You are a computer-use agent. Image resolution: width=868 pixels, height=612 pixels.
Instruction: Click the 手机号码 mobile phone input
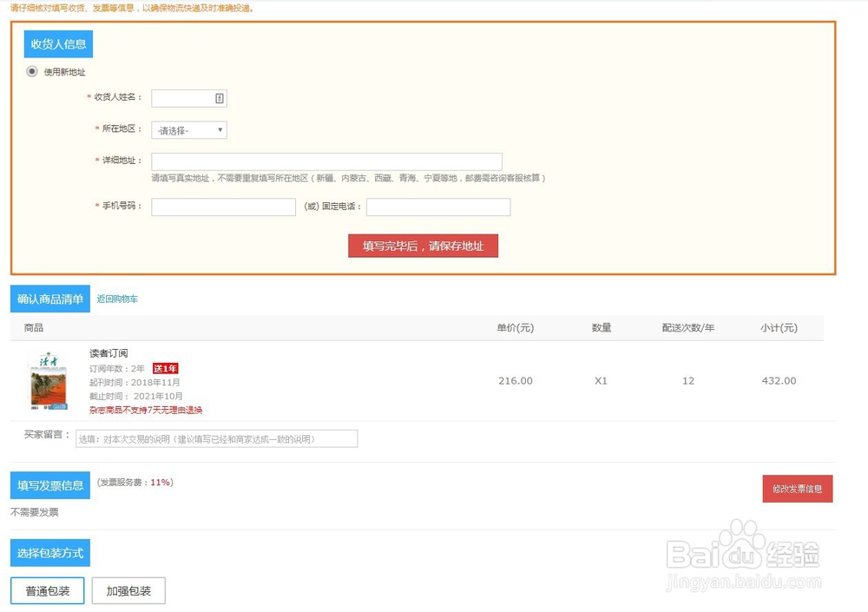(223, 207)
